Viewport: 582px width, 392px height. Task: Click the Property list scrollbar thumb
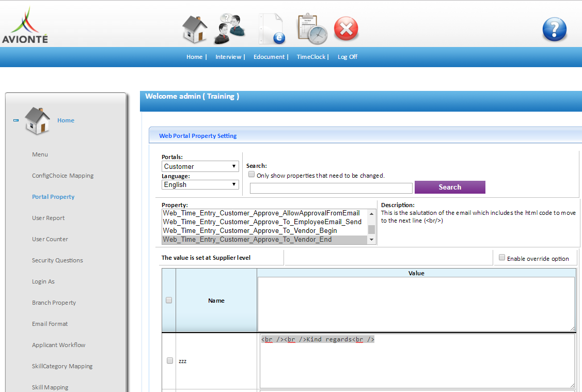[371, 229]
